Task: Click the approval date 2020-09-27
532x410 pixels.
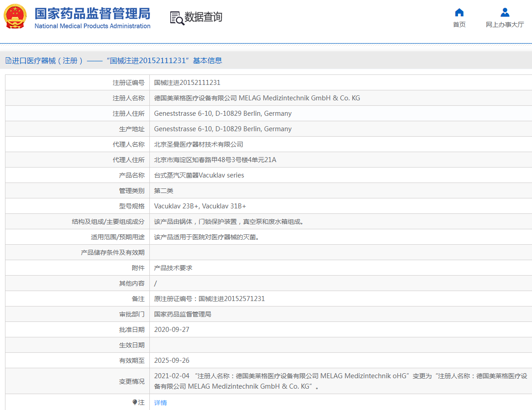Action: click(172, 330)
